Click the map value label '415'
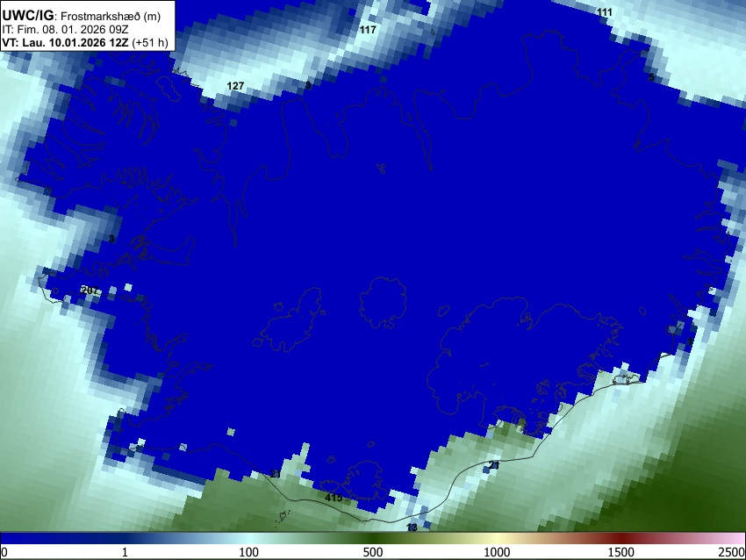 tap(334, 498)
